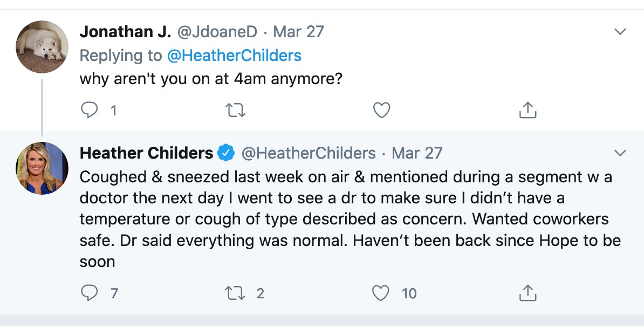
Task: Share Jonathan J.'s tweet
Action: click(528, 110)
